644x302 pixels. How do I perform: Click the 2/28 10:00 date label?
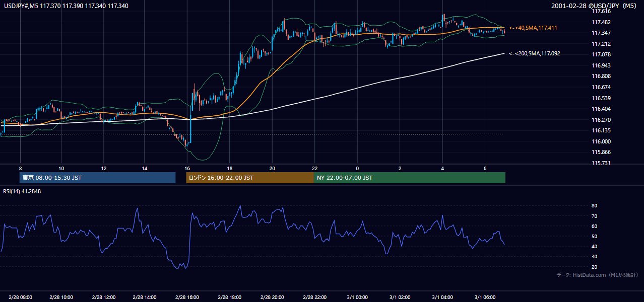click(61, 297)
